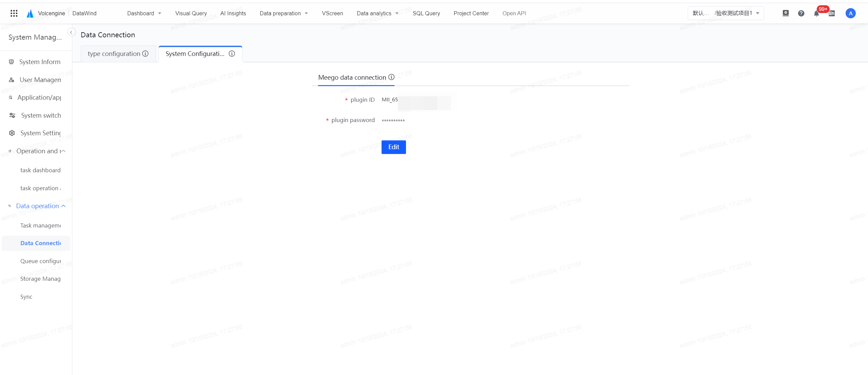Click the DataWind product name
The height and width of the screenshot is (375, 868).
(85, 13)
